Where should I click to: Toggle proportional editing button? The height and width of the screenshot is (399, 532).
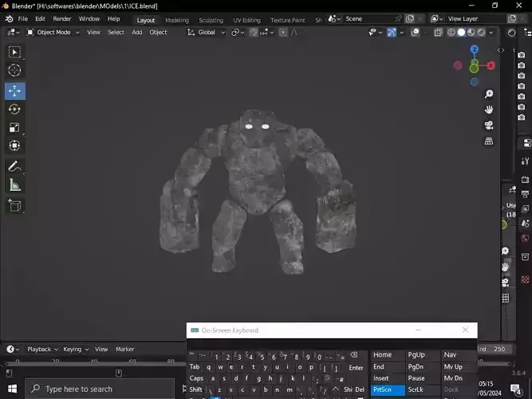[283, 32]
